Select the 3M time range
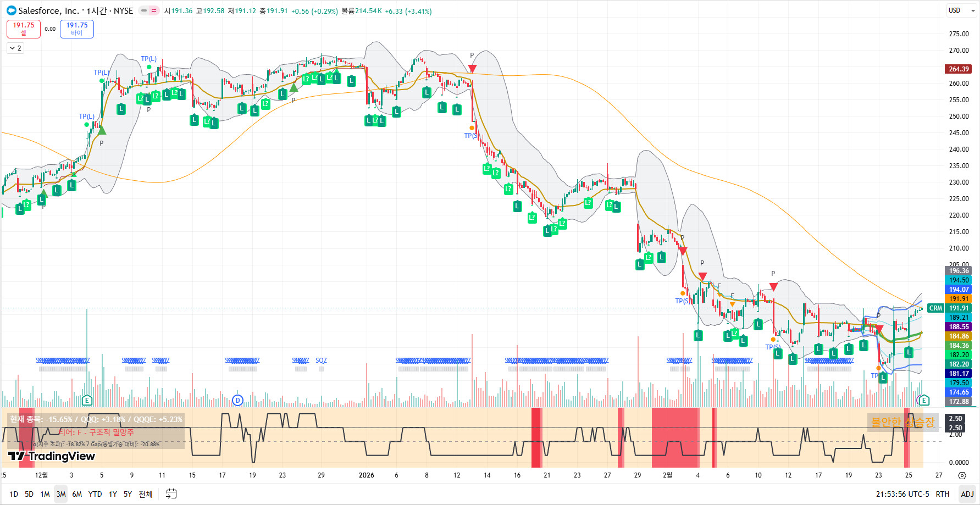 (61, 494)
